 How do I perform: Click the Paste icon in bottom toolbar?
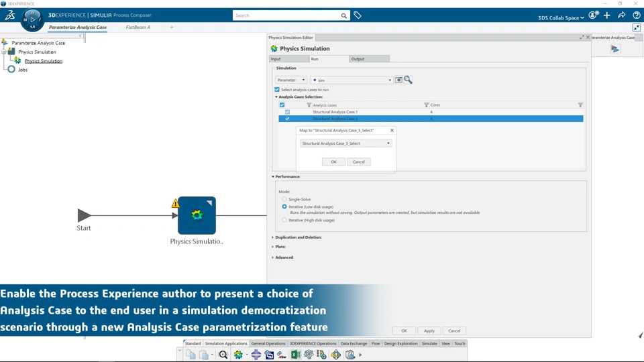click(204, 355)
